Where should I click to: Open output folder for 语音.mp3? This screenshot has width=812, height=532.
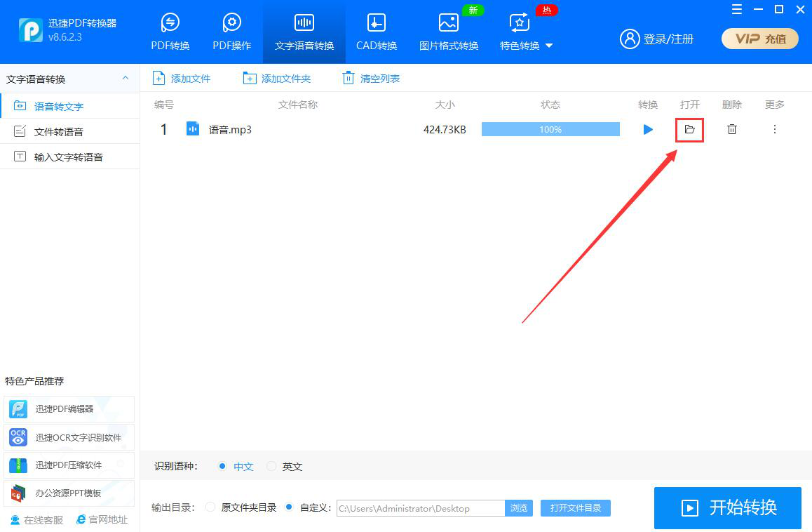click(689, 129)
